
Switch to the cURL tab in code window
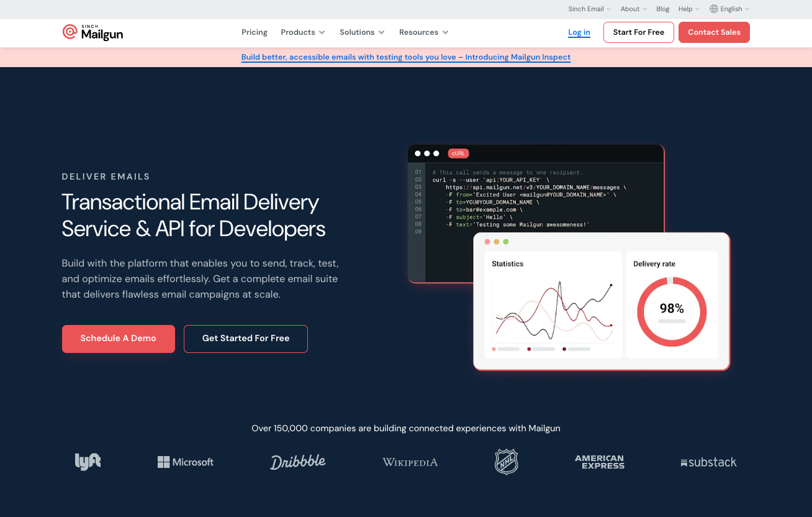click(458, 153)
